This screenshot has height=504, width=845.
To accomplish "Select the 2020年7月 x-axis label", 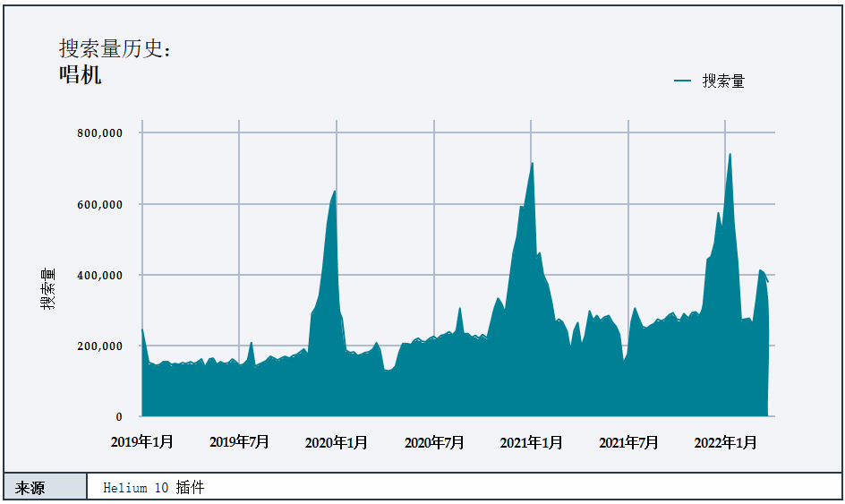I will (434, 442).
